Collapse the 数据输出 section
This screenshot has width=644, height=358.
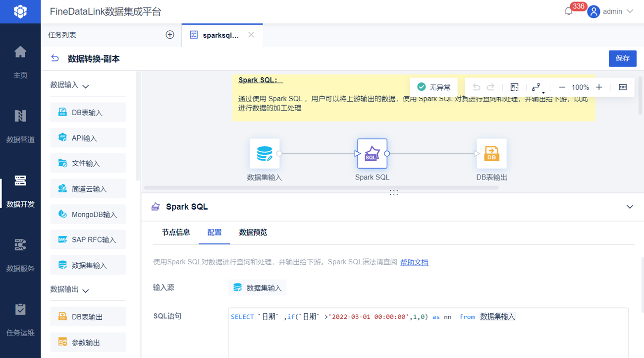pyautogui.click(x=86, y=290)
